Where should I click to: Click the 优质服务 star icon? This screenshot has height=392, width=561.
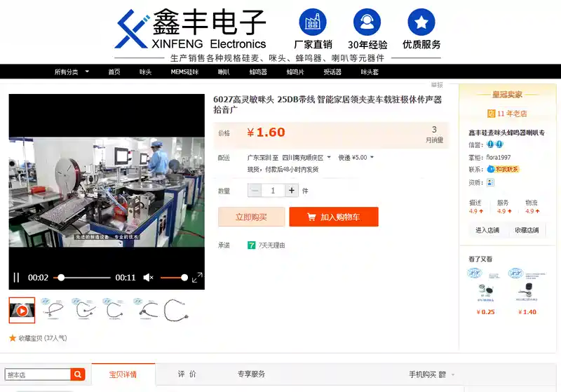click(x=421, y=22)
